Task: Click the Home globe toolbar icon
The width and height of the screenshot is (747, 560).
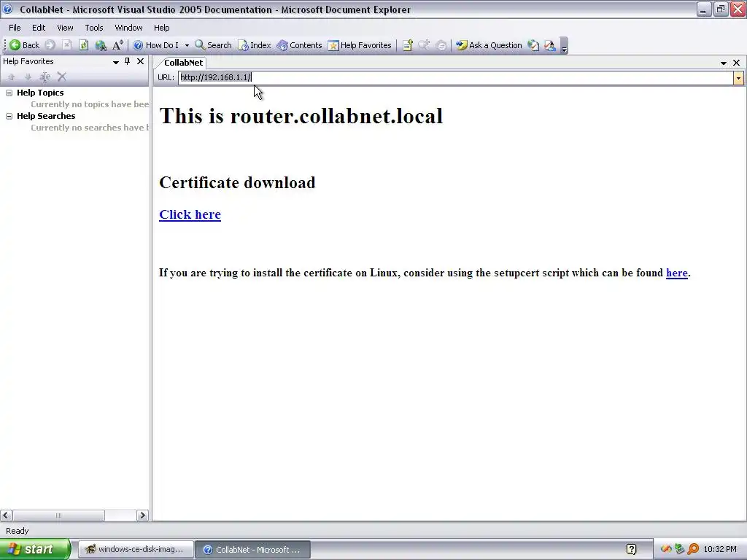Action: click(x=101, y=45)
